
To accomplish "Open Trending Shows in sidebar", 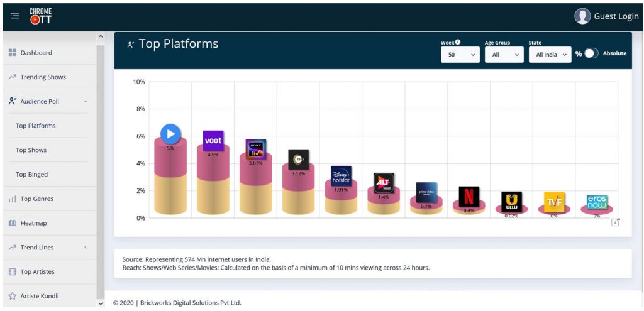I will 43,77.
